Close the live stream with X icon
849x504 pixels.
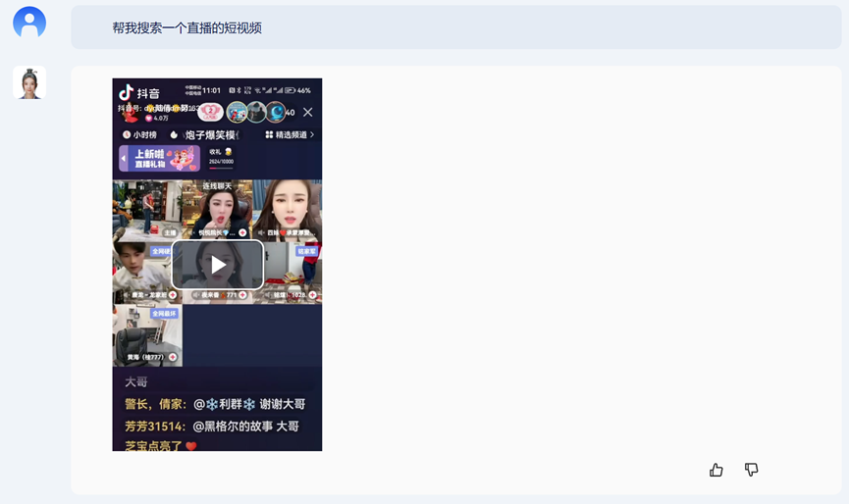[x=307, y=113]
